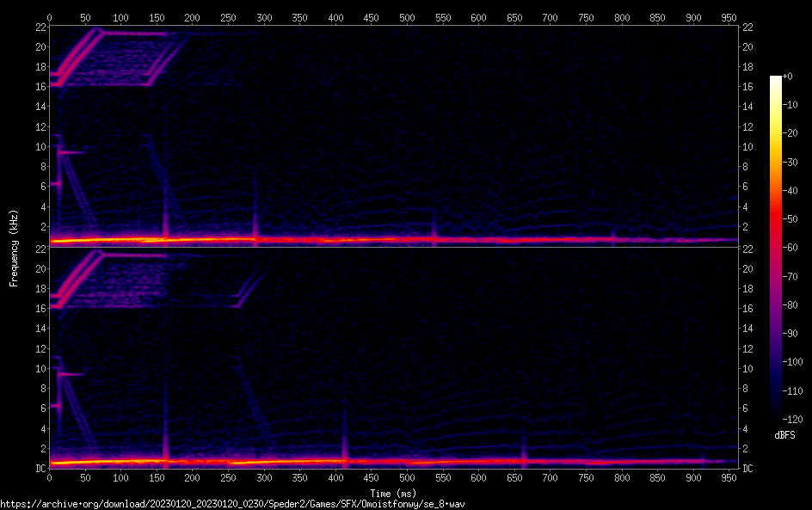
Task: Select the +0 label on the color scale
Action: (788, 77)
